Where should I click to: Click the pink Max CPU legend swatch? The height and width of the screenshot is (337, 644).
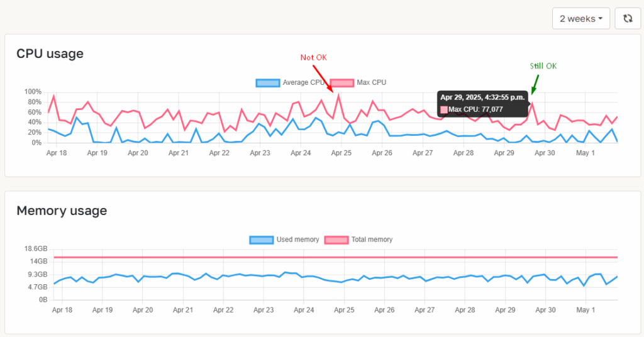tap(341, 82)
